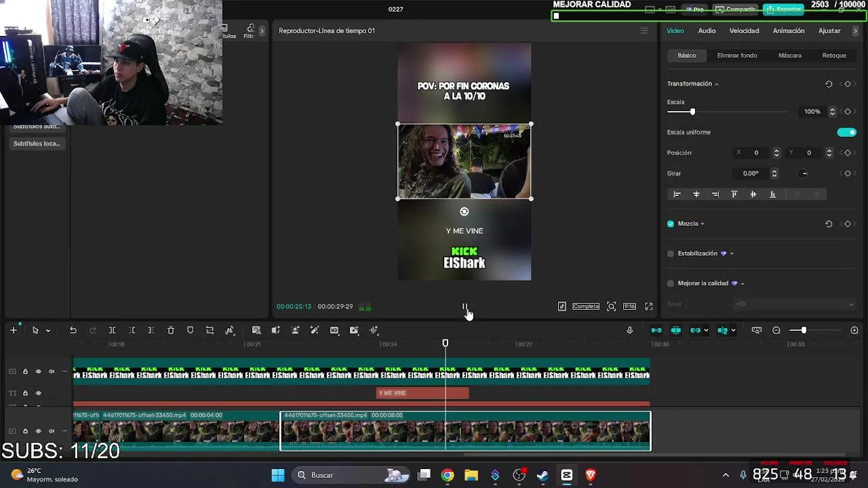Viewport: 868px width, 488px height.
Task: Align clip to left edge
Action: click(x=677, y=195)
